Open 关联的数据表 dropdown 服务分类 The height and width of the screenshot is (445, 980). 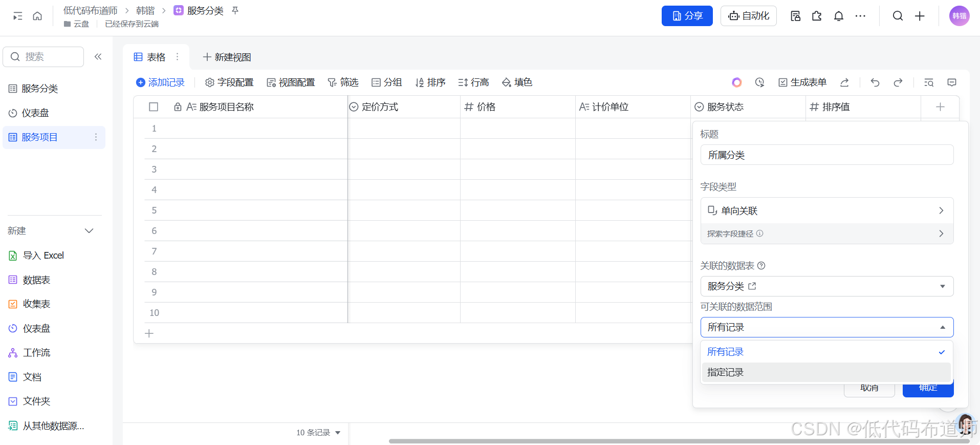[x=826, y=286]
